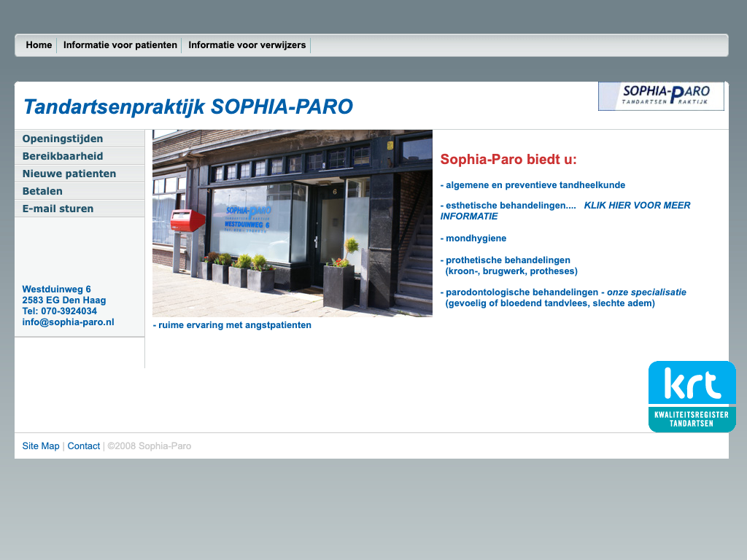Open the Home menu item
The width and height of the screenshot is (747, 560).
click(x=39, y=45)
